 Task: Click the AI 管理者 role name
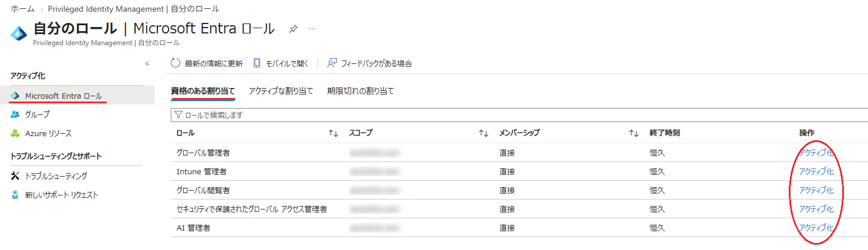pyautogui.click(x=194, y=228)
